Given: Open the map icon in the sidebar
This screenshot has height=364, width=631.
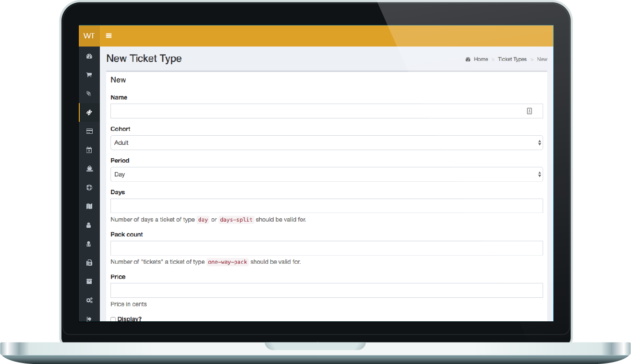Looking at the screenshot, I should click(89, 206).
